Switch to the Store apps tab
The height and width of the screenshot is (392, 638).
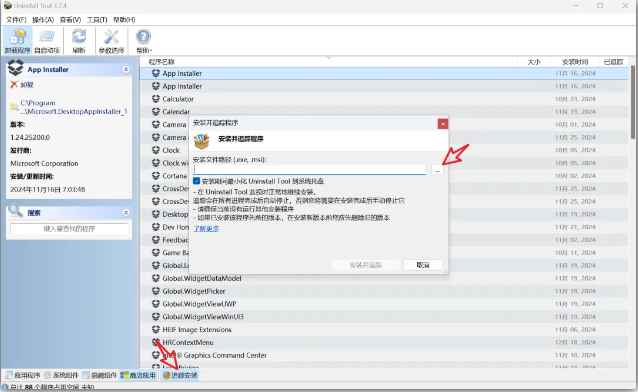138,375
